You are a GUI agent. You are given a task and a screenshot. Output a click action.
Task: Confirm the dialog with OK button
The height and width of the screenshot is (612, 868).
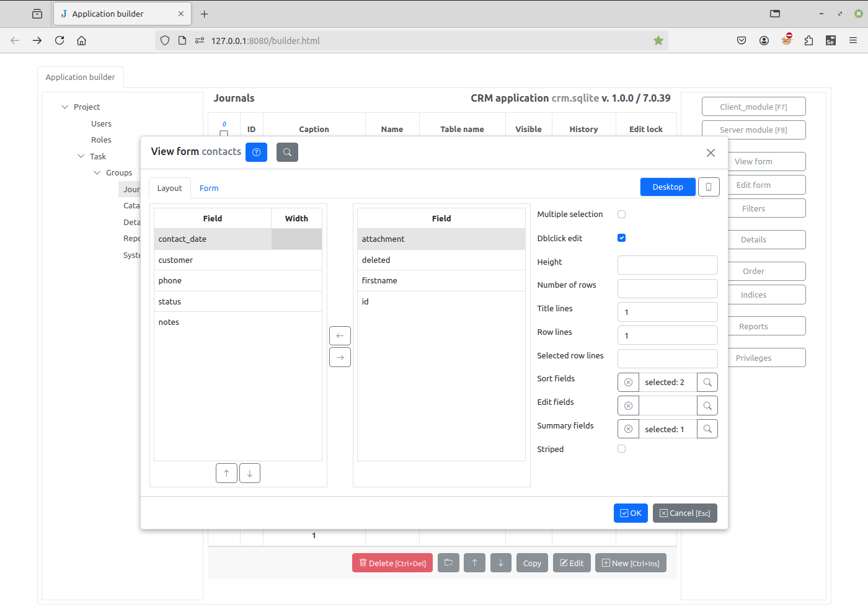631,513
